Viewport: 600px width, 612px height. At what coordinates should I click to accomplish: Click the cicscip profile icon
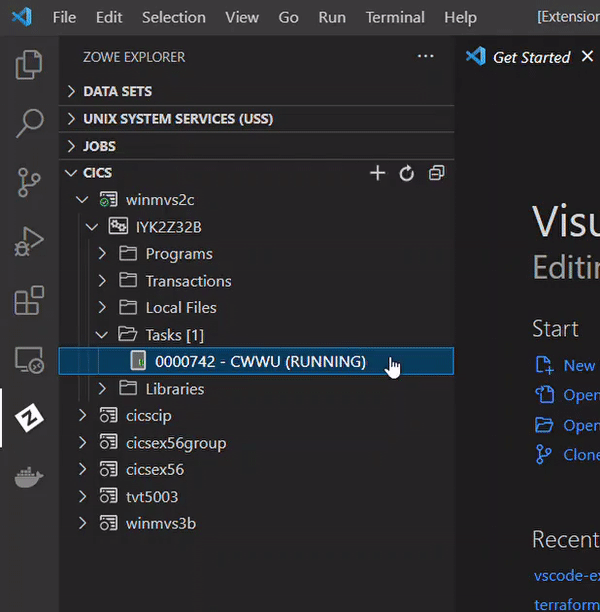(109, 415)
